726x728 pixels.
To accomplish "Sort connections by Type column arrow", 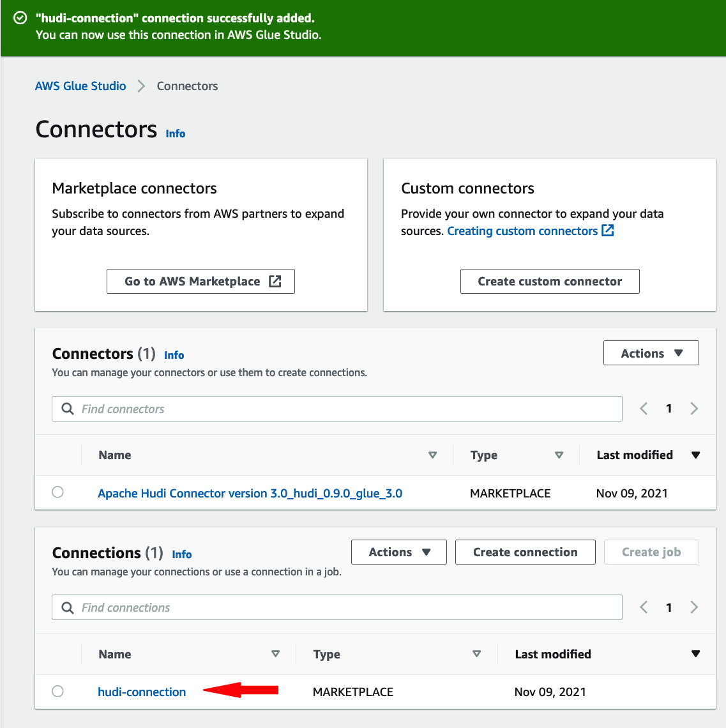I will [x=477, y=654].
